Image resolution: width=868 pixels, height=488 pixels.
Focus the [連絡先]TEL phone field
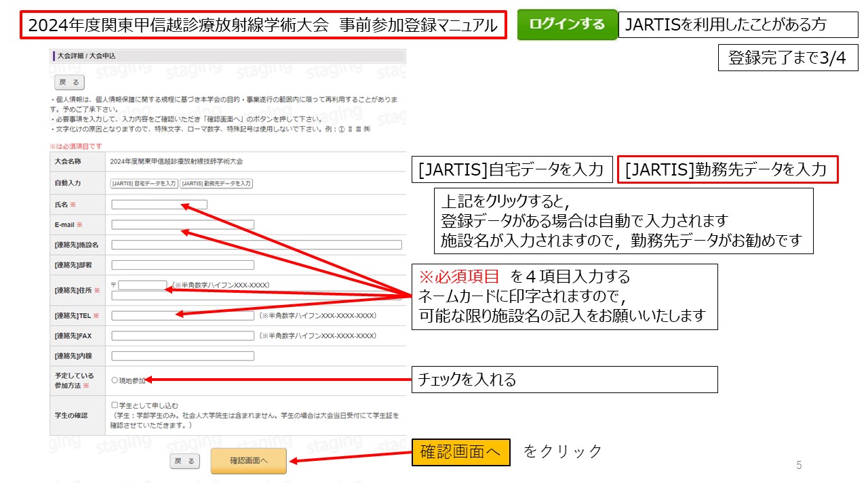click(182, 316)
